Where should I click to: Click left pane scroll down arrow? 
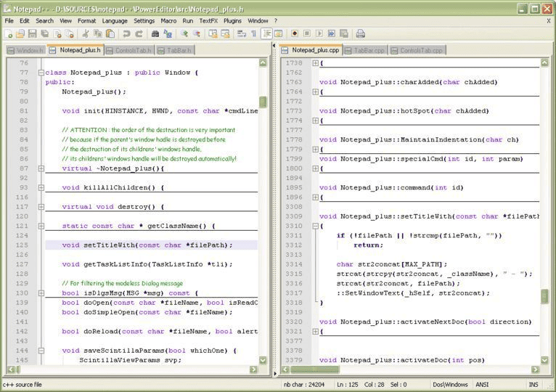263,360
